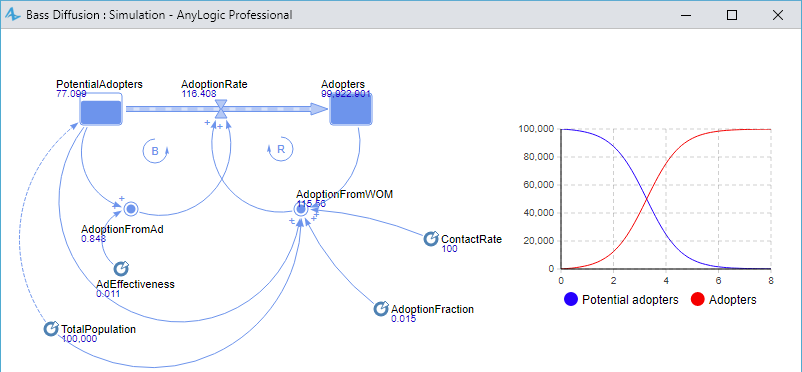802x372 pixels.
Task: Click the TotalPopulation label text
Action: coord(99,329)
